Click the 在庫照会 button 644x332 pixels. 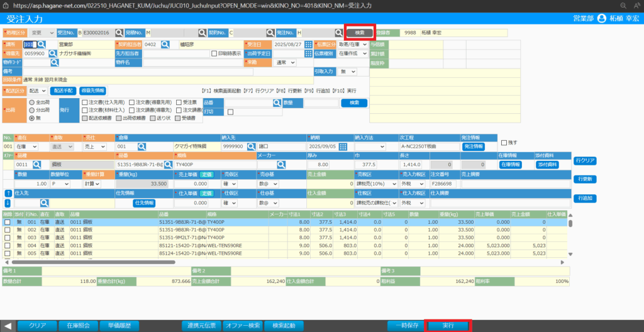tap(78, 326)
